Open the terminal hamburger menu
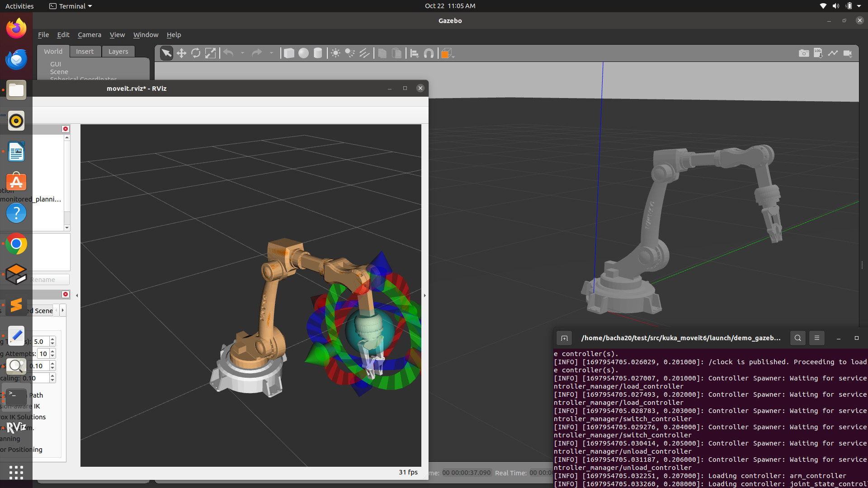Image resolution: width=868 pixels, height=488 pixels. [817, 338]
